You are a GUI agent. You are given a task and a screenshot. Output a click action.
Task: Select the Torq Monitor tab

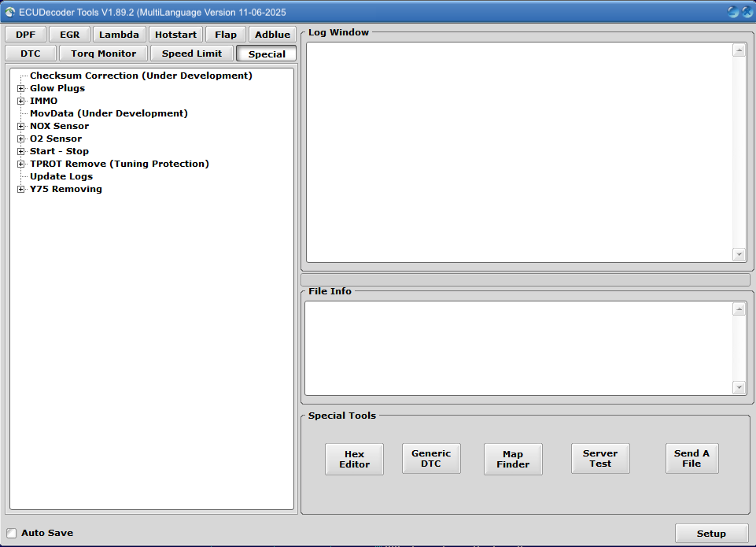pos(102,53)
